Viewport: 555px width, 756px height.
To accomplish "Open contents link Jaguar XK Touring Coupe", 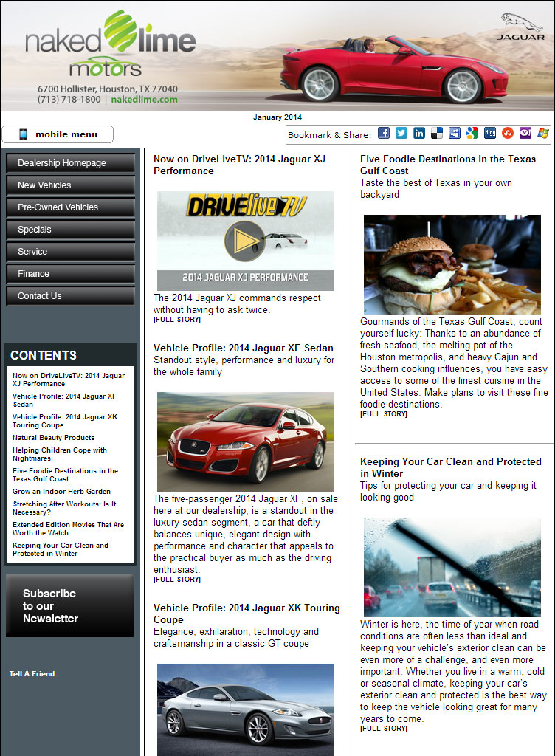I will [65, 421].
